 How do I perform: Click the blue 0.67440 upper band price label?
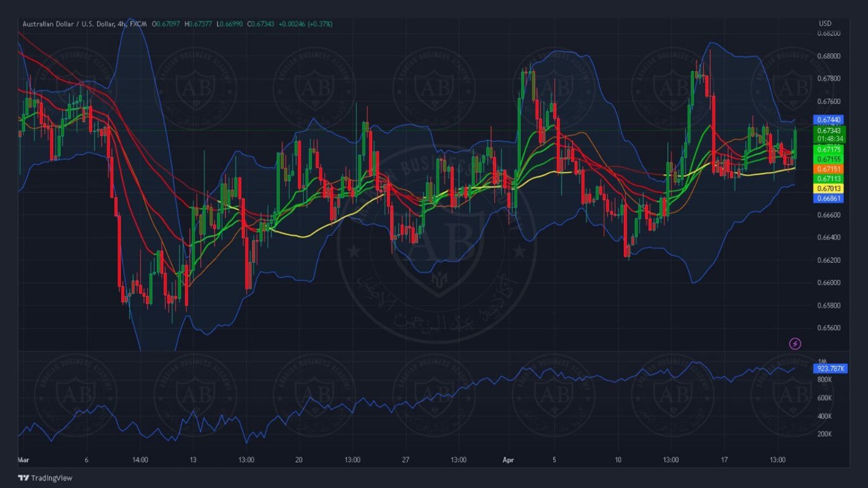(829, 120)
